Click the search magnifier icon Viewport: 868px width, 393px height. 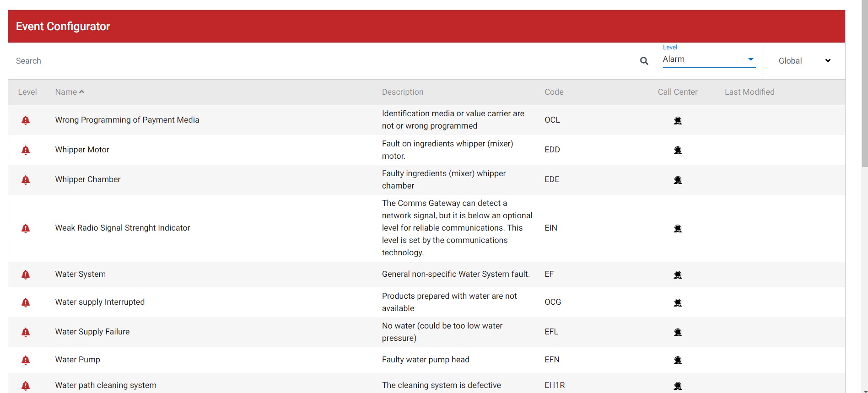pyautogui.click(x=644, y=61)
